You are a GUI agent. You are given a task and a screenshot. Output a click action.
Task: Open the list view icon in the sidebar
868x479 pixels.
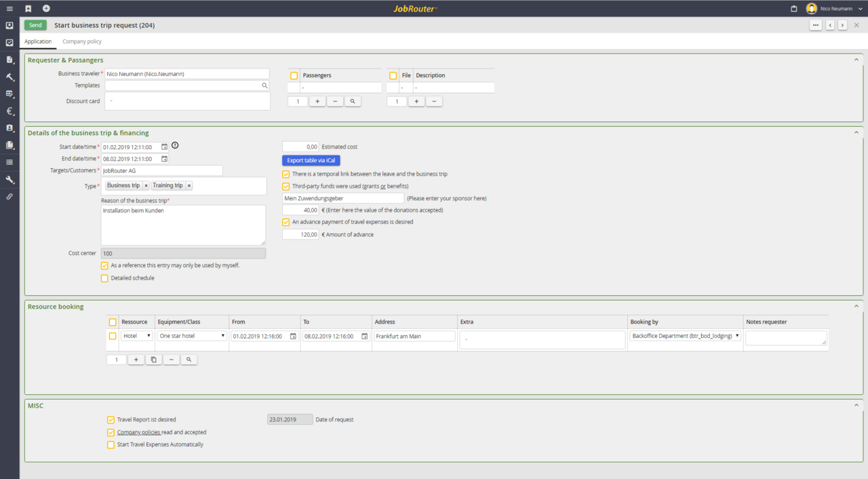pyautogui.click(x=9, y=162)
